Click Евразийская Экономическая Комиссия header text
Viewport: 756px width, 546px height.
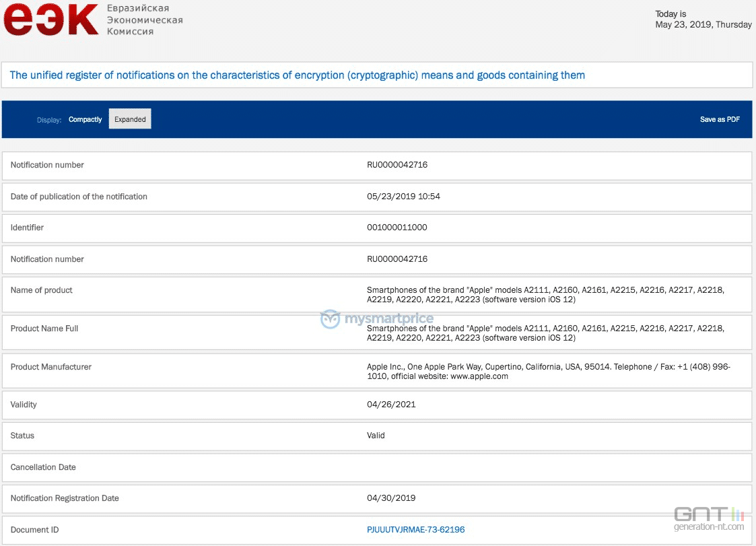[x=145, y=20]
